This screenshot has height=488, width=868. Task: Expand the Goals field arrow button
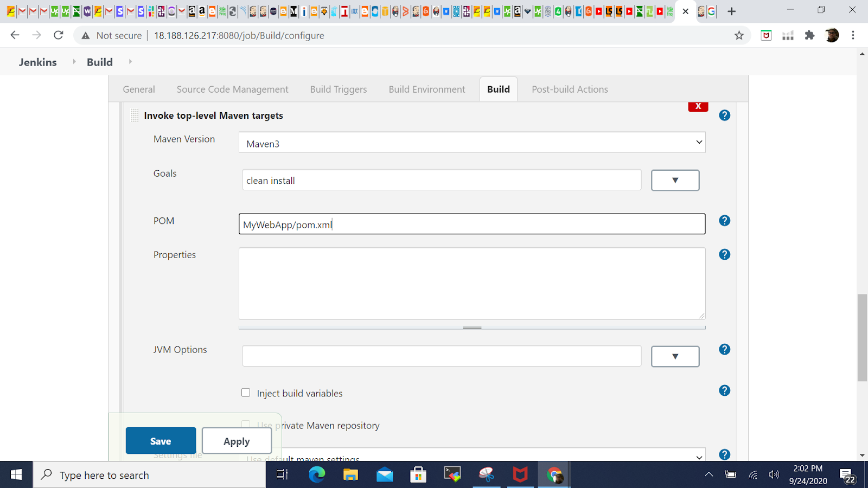[x=675, y=180]
